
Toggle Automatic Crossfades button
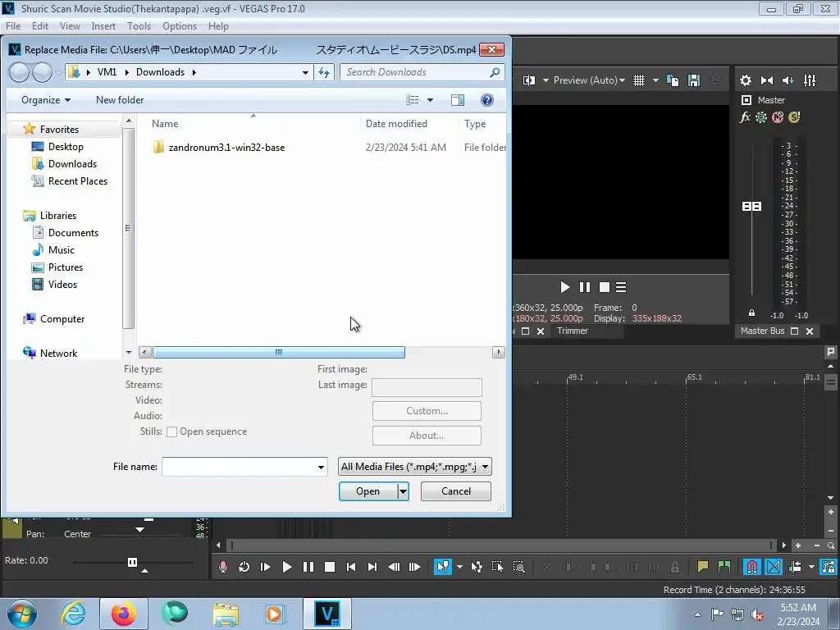[x=774, y=567]
